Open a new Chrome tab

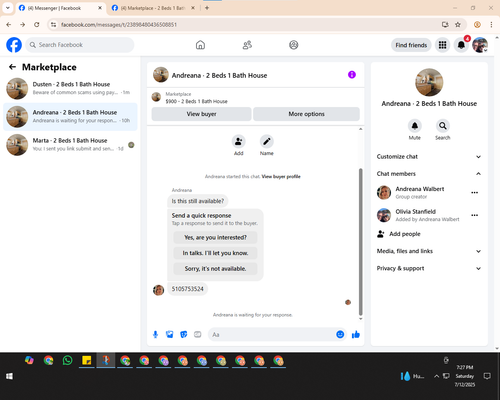[207, 8]
